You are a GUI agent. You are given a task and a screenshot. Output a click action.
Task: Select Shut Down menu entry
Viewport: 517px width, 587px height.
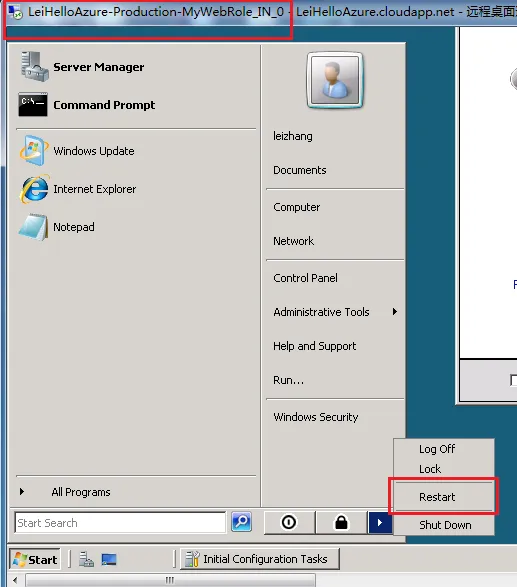tap(445, 525)
